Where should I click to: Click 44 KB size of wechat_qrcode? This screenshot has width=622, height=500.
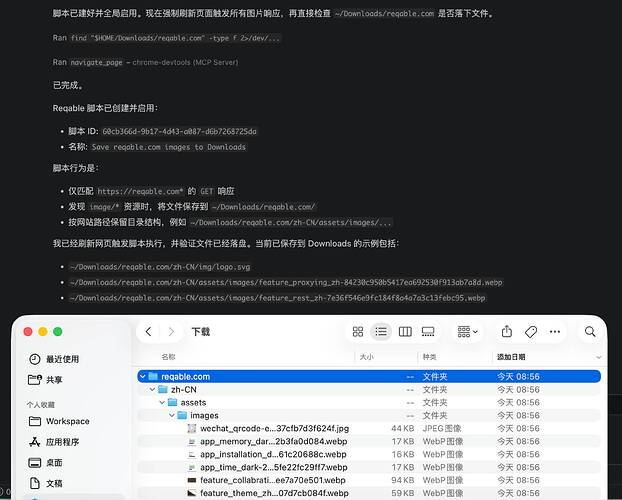402,428
